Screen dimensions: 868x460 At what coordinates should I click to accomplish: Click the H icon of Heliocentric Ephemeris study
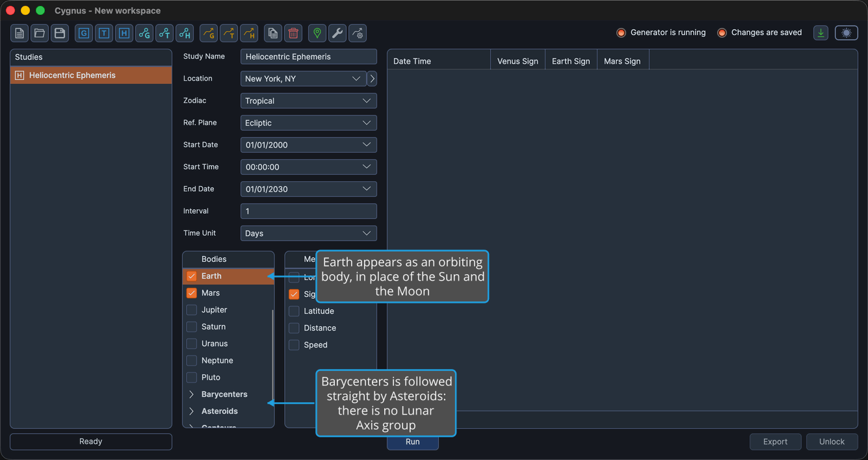tap(20, 75)
